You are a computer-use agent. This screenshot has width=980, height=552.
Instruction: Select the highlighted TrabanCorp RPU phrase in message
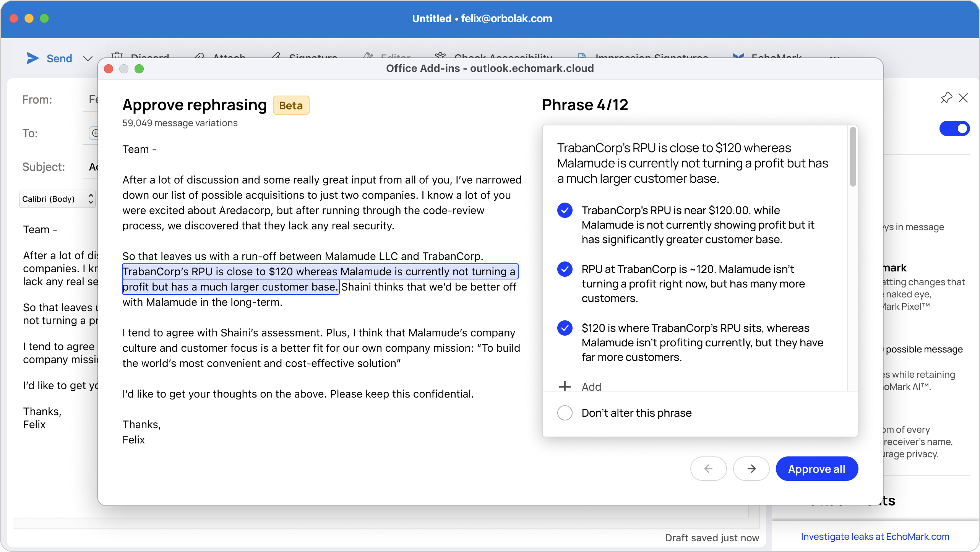point(320,279)
